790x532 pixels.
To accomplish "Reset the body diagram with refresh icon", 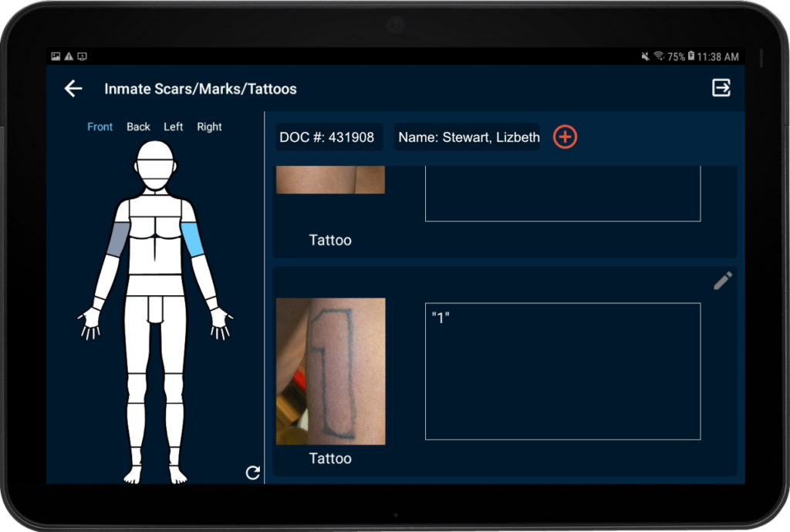I will click(x=252, y=472).
